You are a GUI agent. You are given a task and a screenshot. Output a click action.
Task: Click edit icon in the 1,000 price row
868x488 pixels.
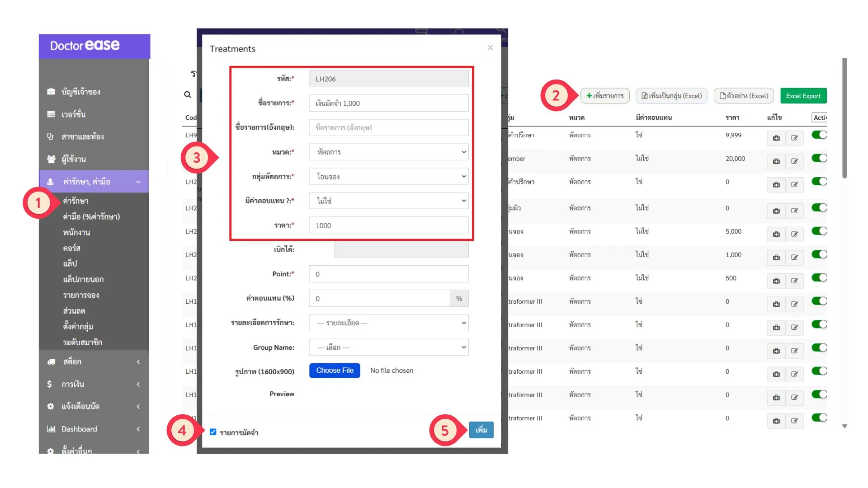pyautogui.click(x=794, y=258)
